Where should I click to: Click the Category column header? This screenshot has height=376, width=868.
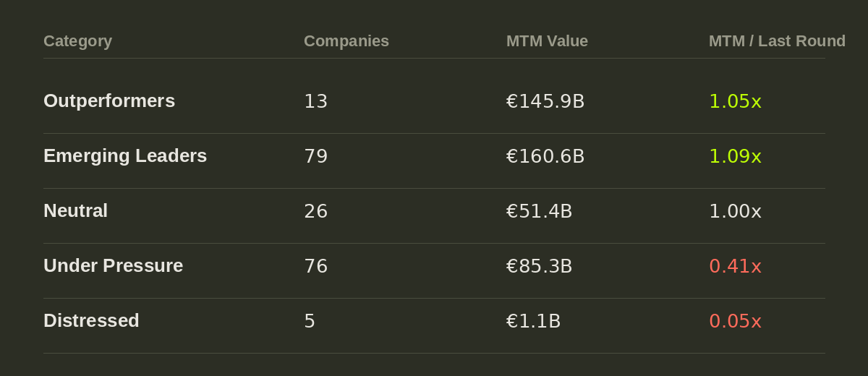point(77,41)
